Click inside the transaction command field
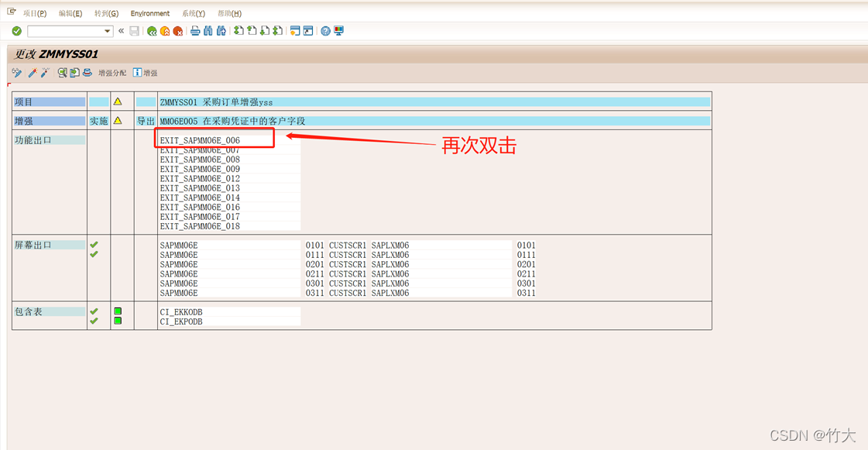 (65, 31)
